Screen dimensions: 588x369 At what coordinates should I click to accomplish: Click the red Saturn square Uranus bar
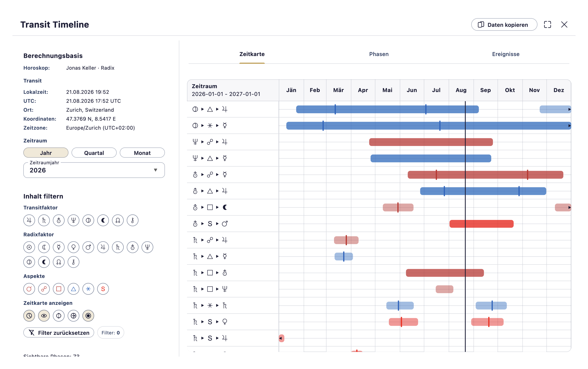[445, 273]
